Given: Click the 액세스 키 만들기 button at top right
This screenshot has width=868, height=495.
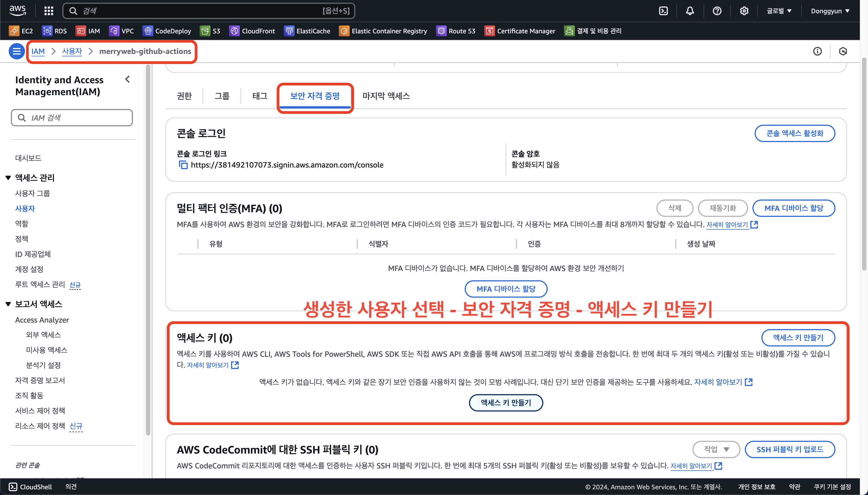Looking at the screenshot, I should coord(798,337).
